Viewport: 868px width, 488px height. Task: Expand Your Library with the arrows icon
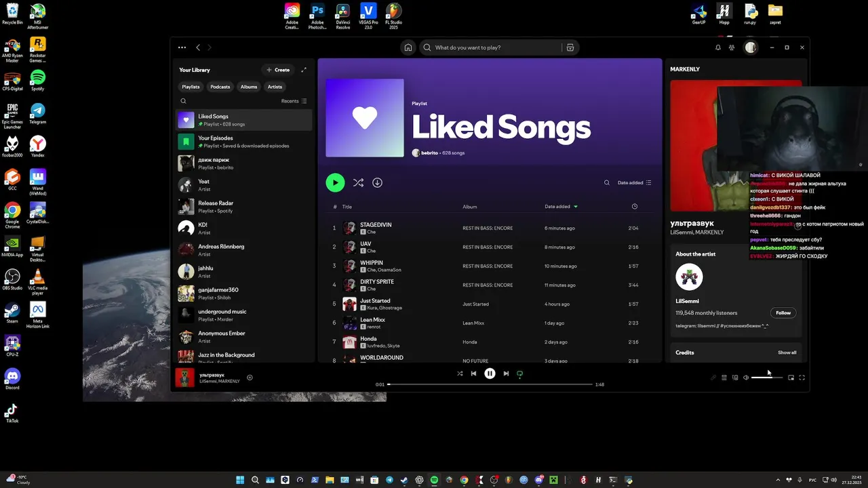[x=304, y=70]
